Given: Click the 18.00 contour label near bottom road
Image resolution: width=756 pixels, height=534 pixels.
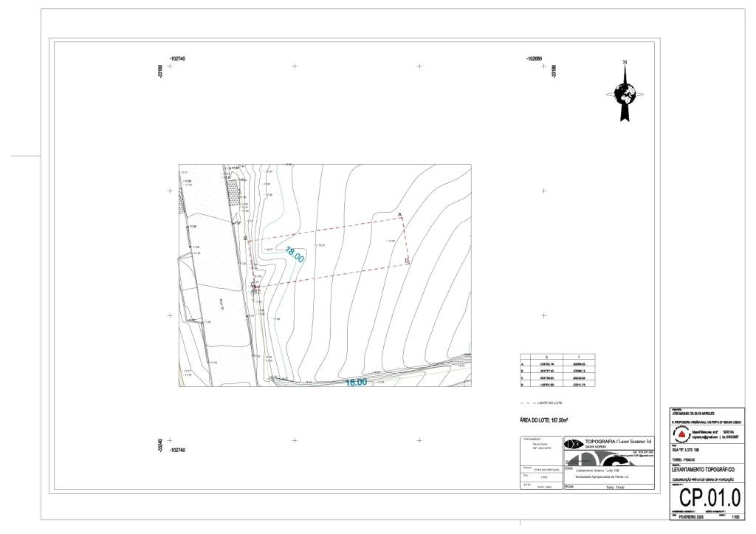Looking at the screenshot, I should [x=357, y=382].
